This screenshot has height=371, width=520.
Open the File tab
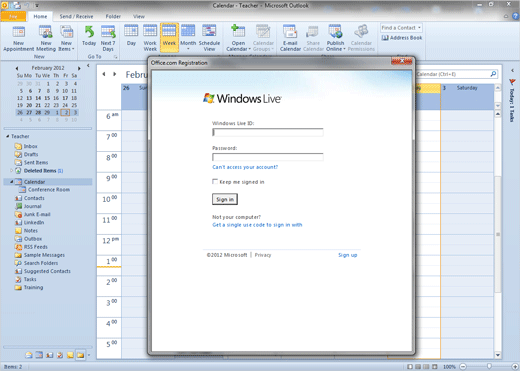pyautogui.click(x=13, y=16)
